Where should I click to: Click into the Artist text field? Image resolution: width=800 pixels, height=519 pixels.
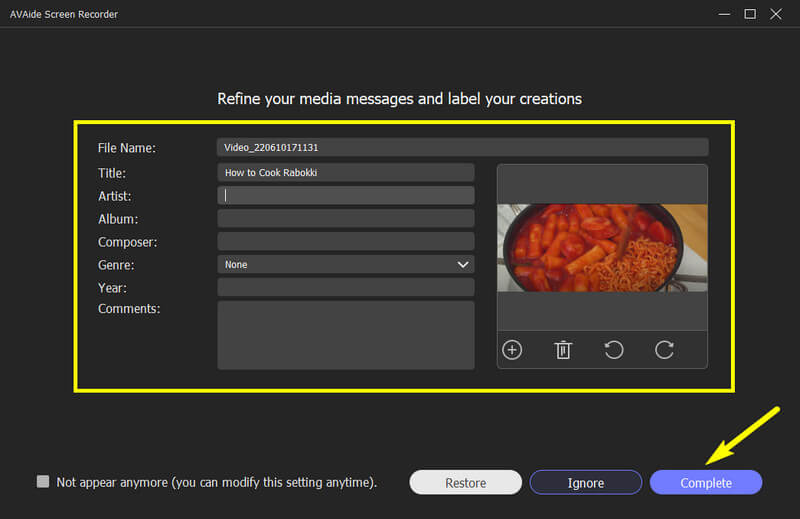[x=346, y=195]
